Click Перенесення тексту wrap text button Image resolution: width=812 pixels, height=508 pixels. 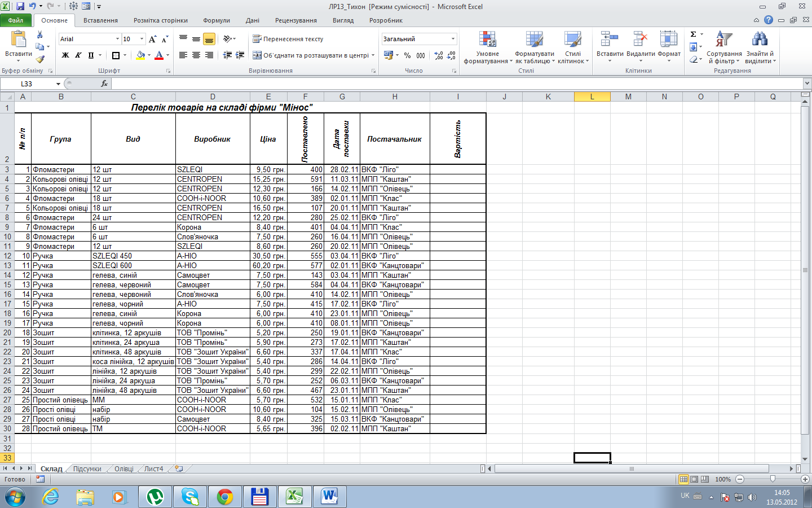click(x=288, y=39)
